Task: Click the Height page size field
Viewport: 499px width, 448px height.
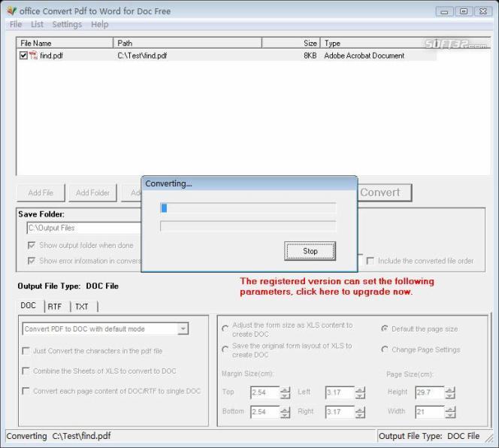Action: pos(430,392)
